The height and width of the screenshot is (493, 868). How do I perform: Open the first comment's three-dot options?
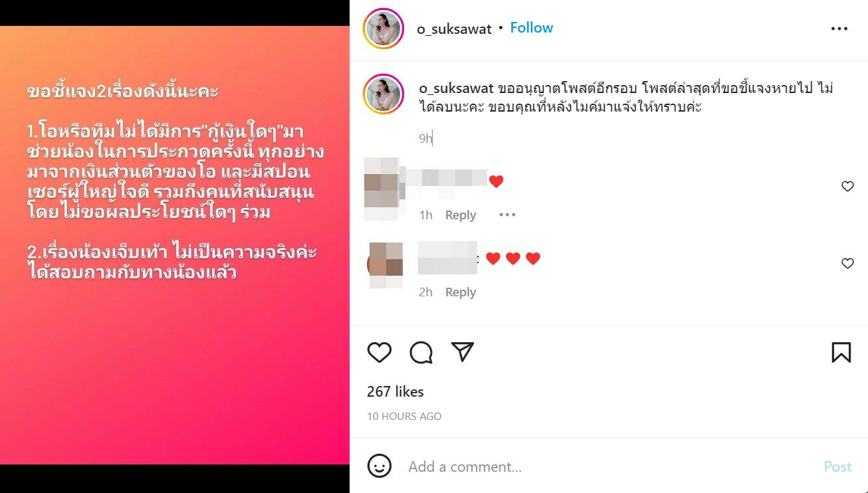[507, 215]
